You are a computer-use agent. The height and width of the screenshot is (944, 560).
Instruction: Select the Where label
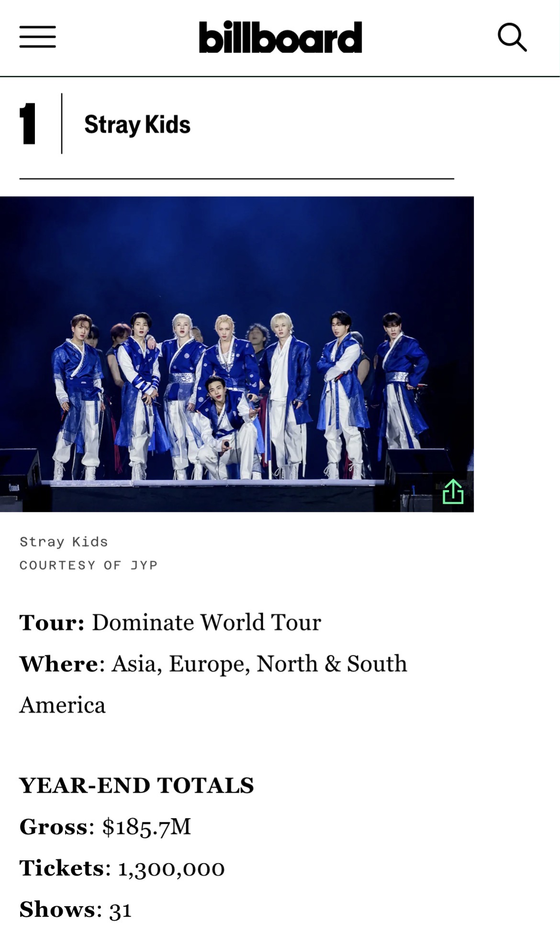coord(59,664)
